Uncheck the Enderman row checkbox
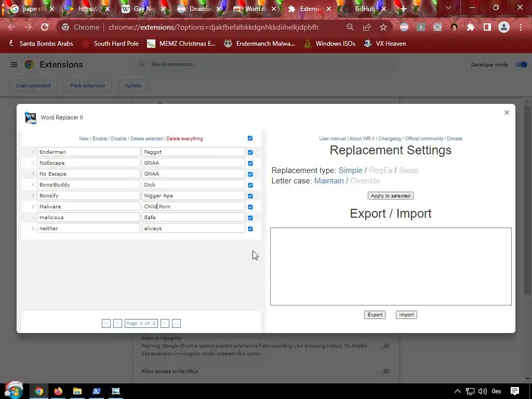Screen dimensions: 532x399 [x=250, y=152]
